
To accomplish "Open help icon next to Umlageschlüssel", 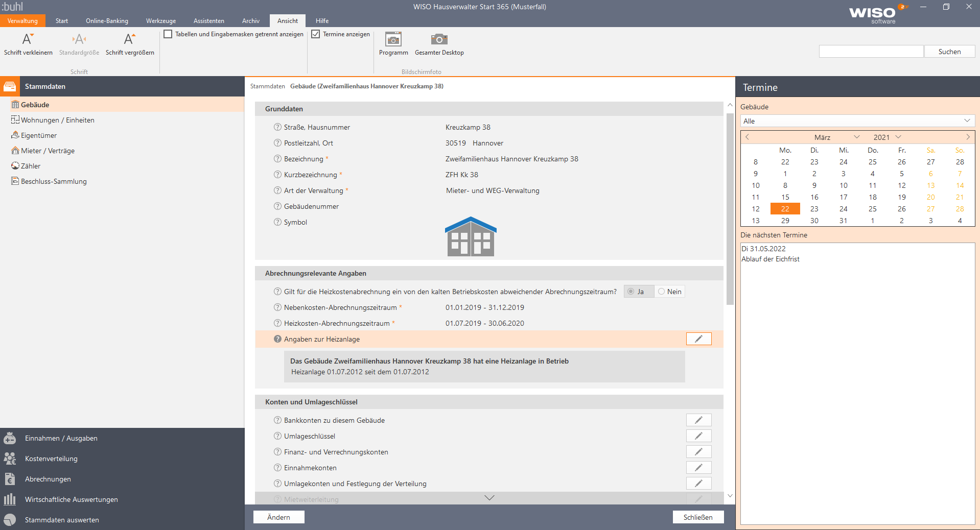I will click(277, 436).
